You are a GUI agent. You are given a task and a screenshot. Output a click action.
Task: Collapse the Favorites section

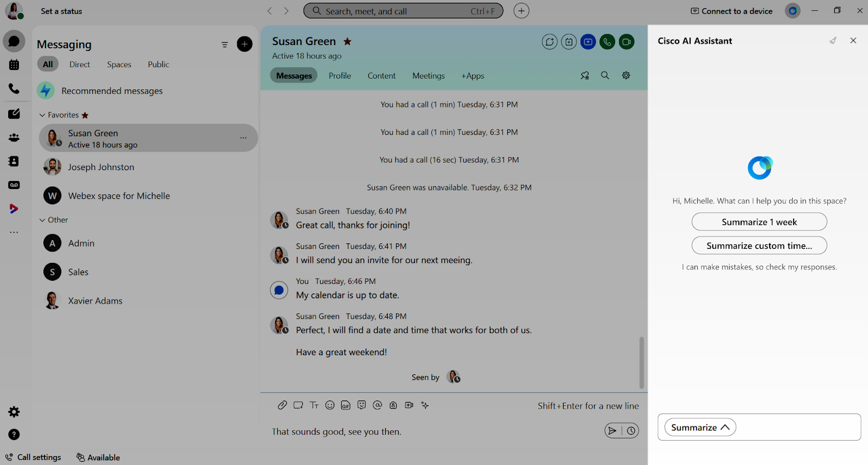click(42, 115)
